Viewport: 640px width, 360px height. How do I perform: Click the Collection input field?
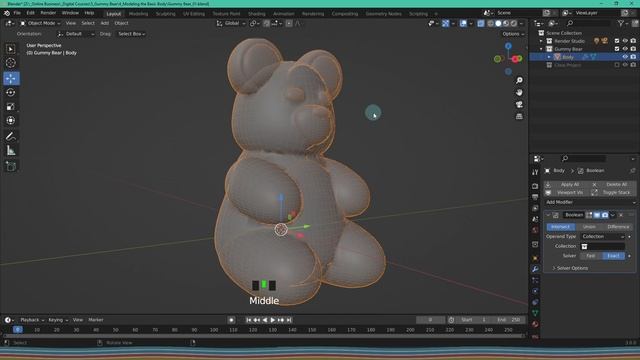pyautogui.click(x=603, y=247)
